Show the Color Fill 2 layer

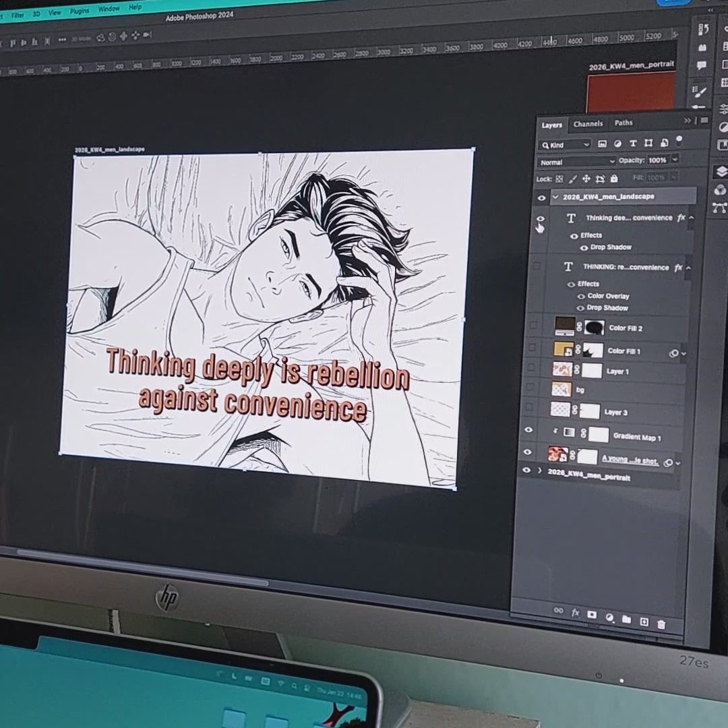534,326
